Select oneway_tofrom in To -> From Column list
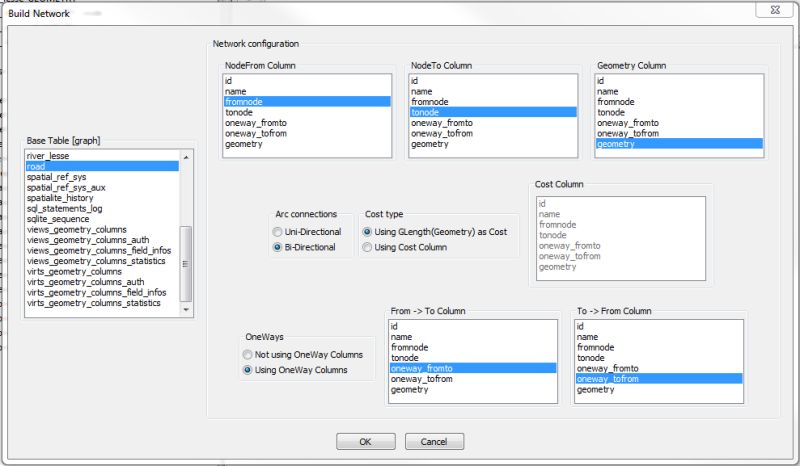This screenshot has width=800, height=466. 659,379
